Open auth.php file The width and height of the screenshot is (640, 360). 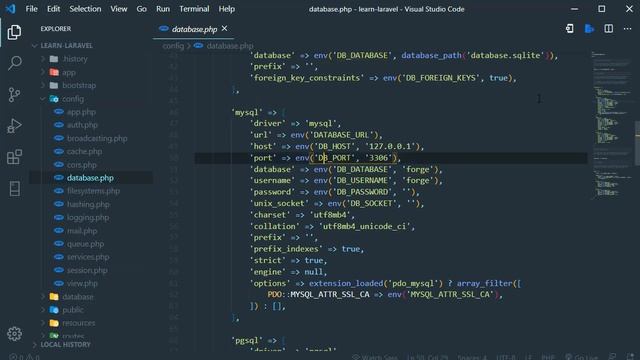82,125
